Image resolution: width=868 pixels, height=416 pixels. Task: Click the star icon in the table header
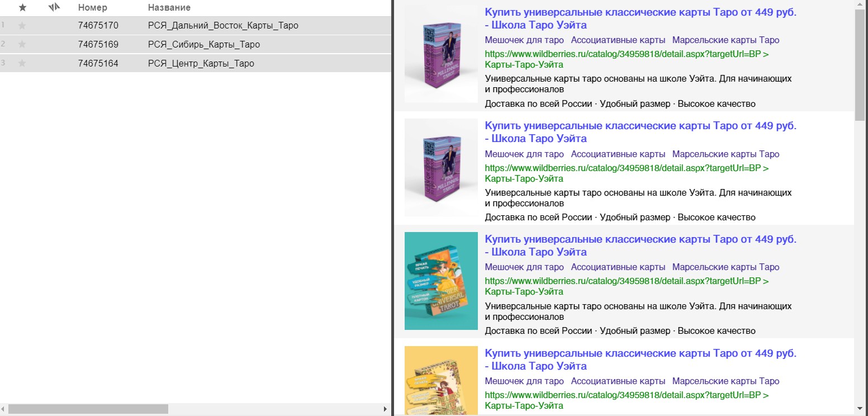(22, 8)
